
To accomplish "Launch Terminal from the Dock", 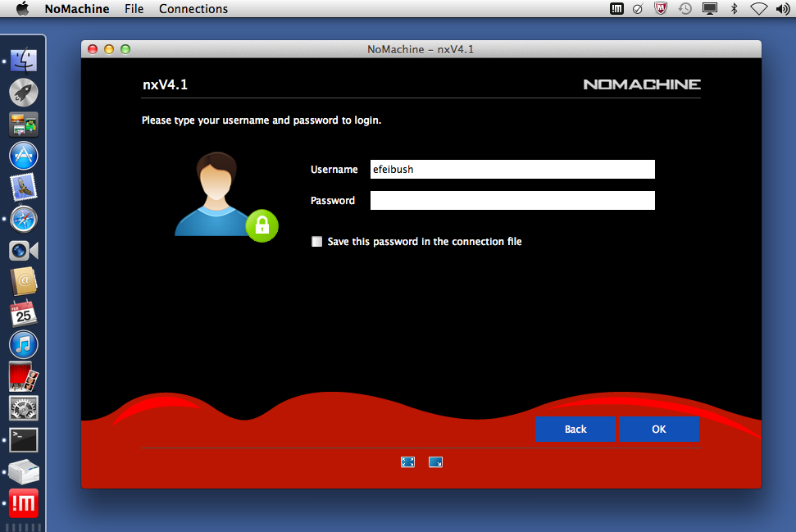I will [x=23, y=439].
